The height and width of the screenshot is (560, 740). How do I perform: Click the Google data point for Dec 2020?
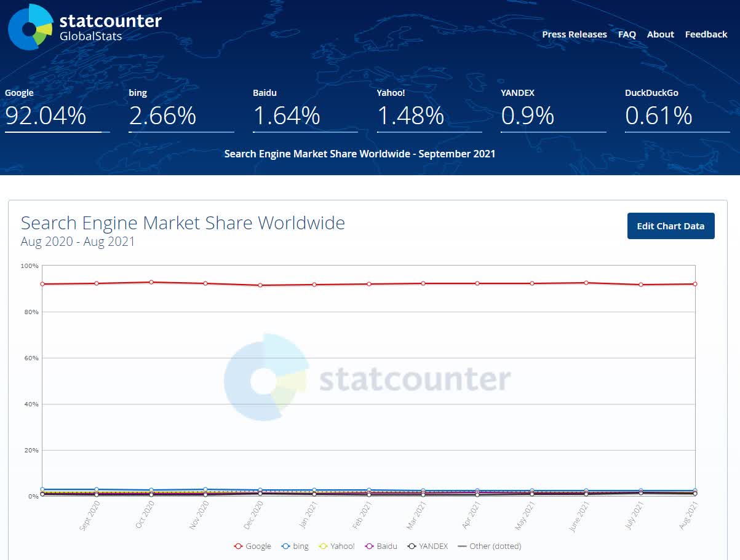point(260,285)
